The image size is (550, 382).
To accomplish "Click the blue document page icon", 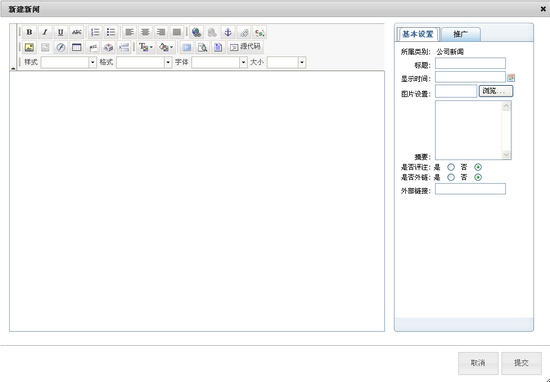I will (218, 47).
